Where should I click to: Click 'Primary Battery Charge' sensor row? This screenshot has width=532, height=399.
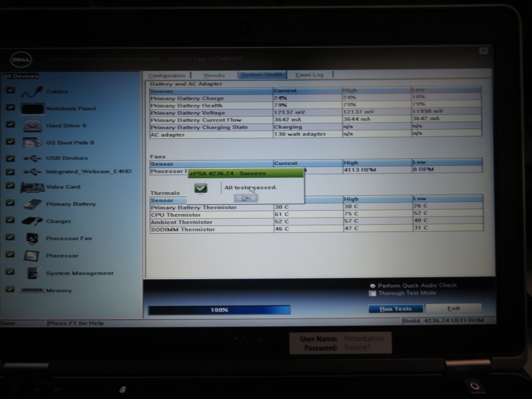coord(315,98)
